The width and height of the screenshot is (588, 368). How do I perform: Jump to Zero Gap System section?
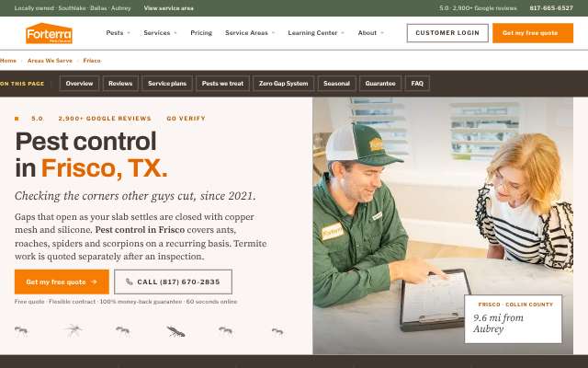(284, 84)
